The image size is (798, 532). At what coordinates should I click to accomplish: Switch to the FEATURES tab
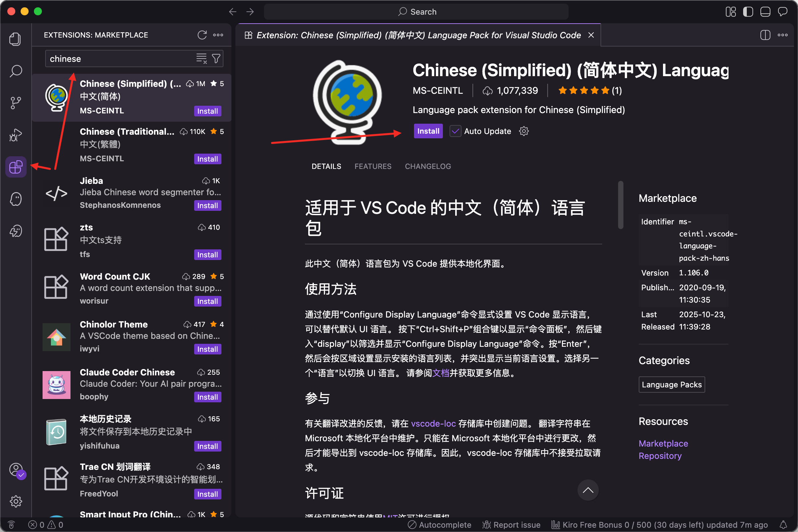(x=372, y=166)
